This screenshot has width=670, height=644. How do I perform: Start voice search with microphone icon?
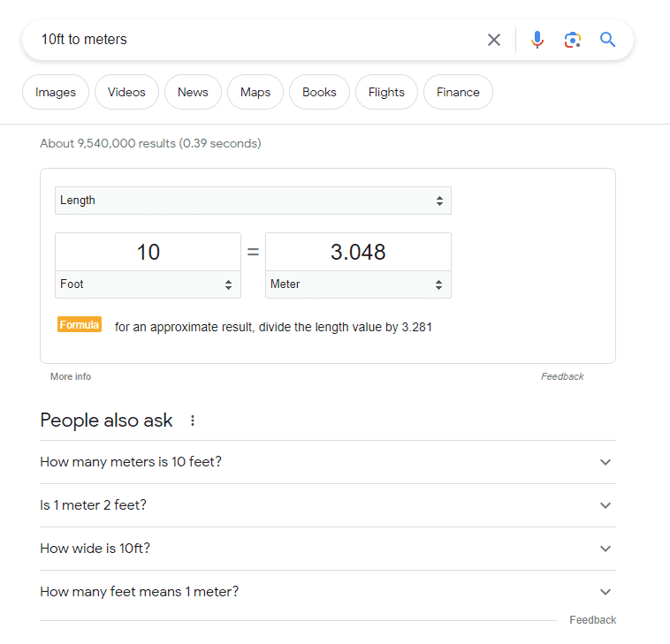(537, 40)
